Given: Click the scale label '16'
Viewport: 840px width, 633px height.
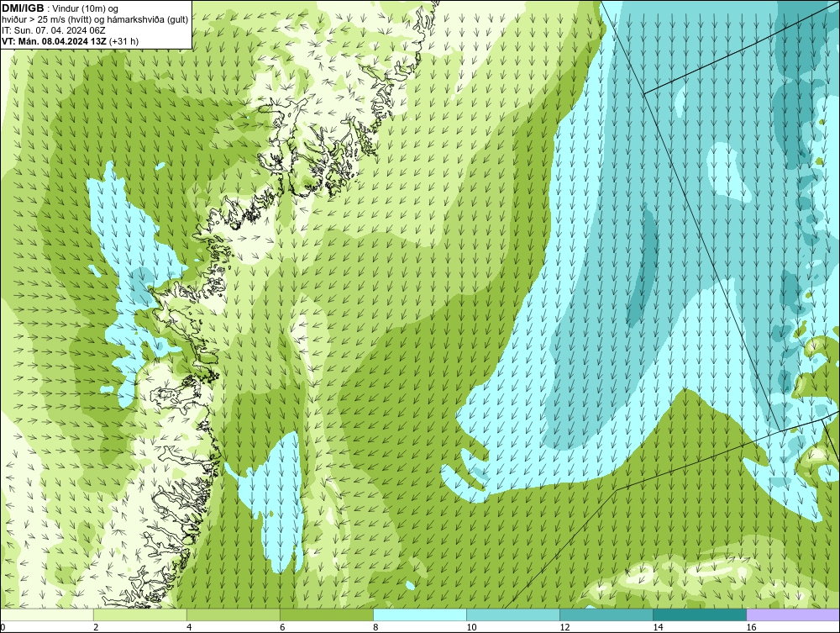Looking at the screenshot, I should point(750,627).
